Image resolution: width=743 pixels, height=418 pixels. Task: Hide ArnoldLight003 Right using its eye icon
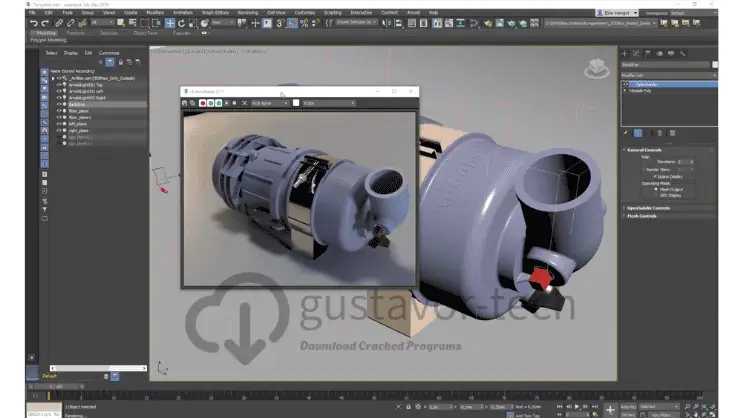pyautogui.click(x=59, y=98)
